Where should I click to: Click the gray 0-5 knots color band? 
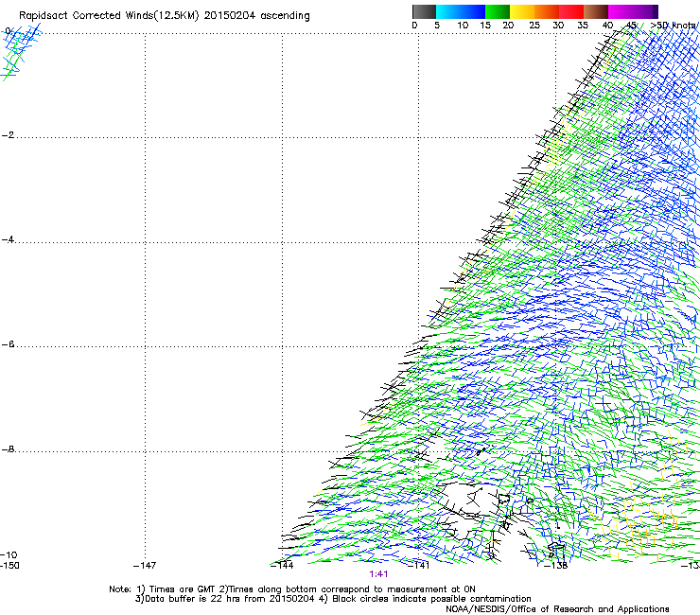(424, 11)
